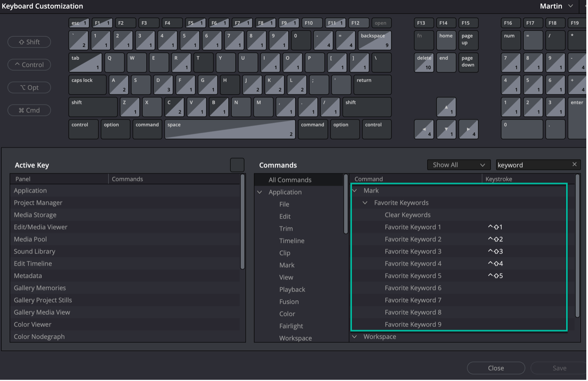The width and height of the screenshot is (588, 381).
Task: Select Fairlight in the commands category list
Action: tap(291, 326)
